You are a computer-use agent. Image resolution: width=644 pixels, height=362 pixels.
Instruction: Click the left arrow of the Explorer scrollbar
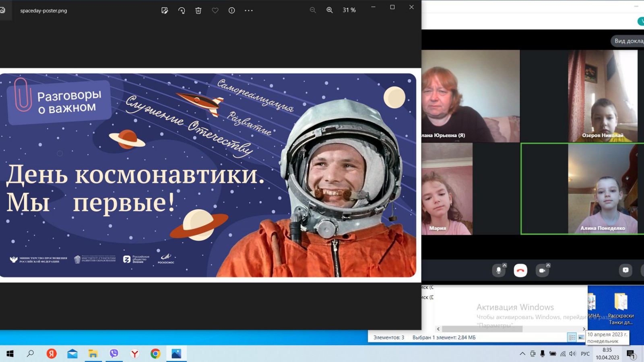coord(438,329)
